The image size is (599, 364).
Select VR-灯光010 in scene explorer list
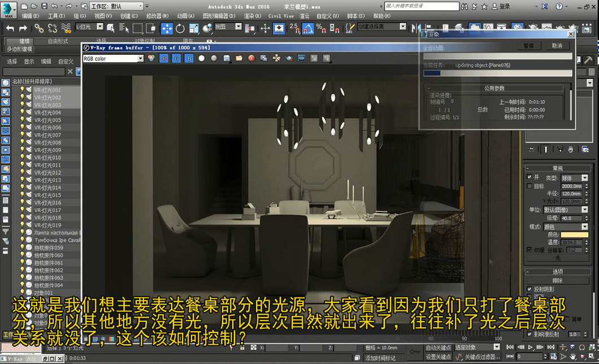tap(47, 157)
